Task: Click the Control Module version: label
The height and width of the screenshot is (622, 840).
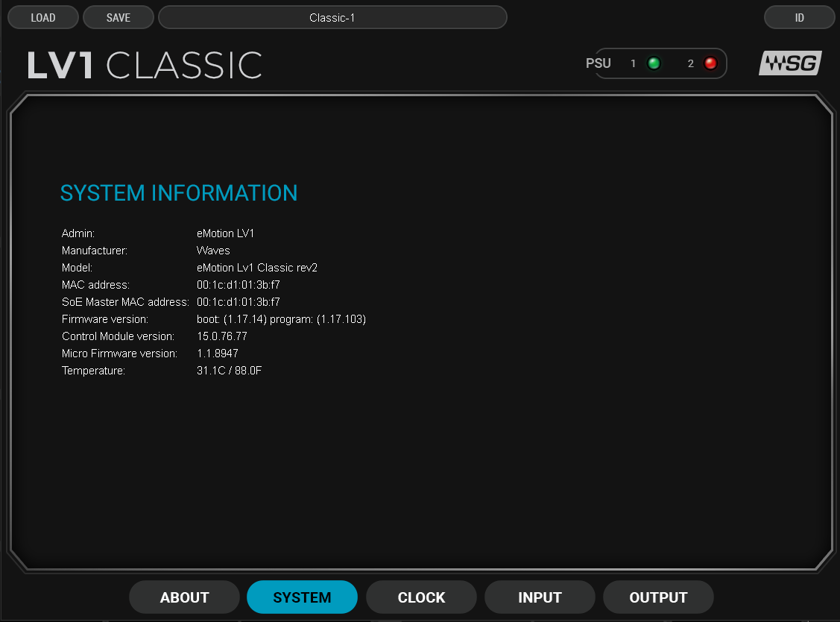Action: coord(118,336)
